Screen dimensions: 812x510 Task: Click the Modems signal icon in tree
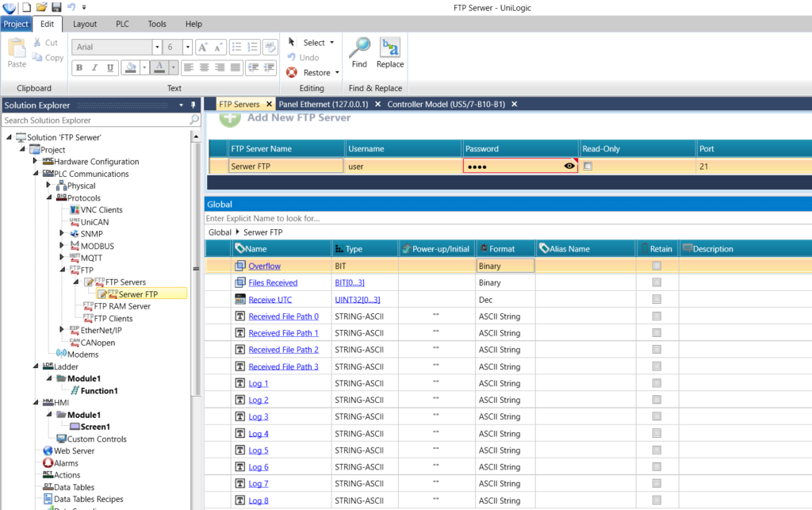[x=62, y=355]
